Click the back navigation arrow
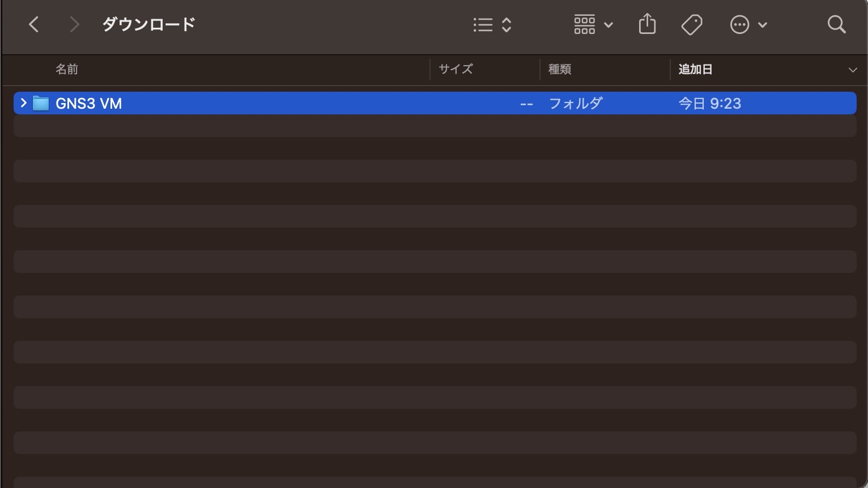The width and height of the screenshot is (868, 488). (x=33, y=24)
